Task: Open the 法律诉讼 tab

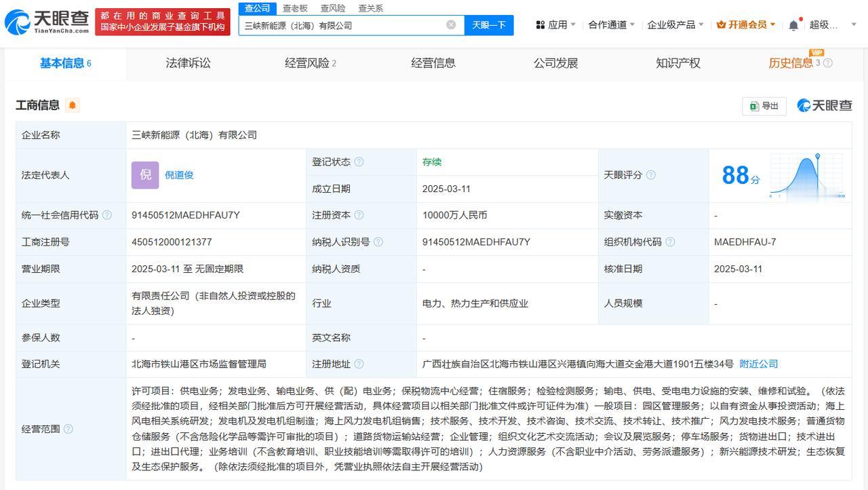Action: pos(189,63)
